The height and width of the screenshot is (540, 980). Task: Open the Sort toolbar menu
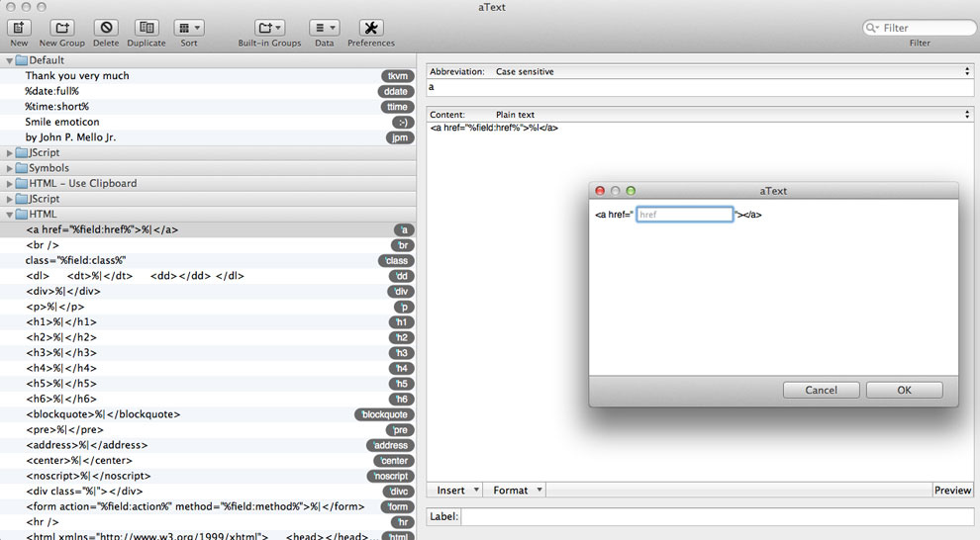pyautogui.click(x=189, y=28)
